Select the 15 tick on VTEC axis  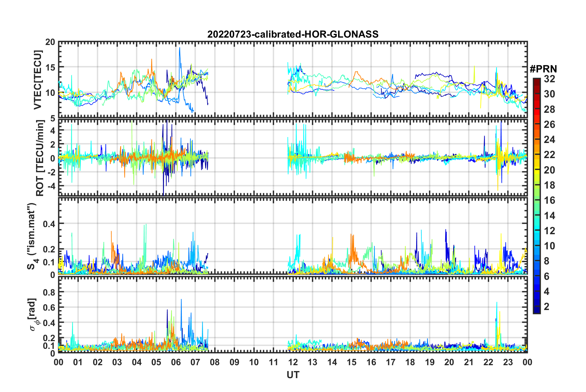tap(50, 67)
